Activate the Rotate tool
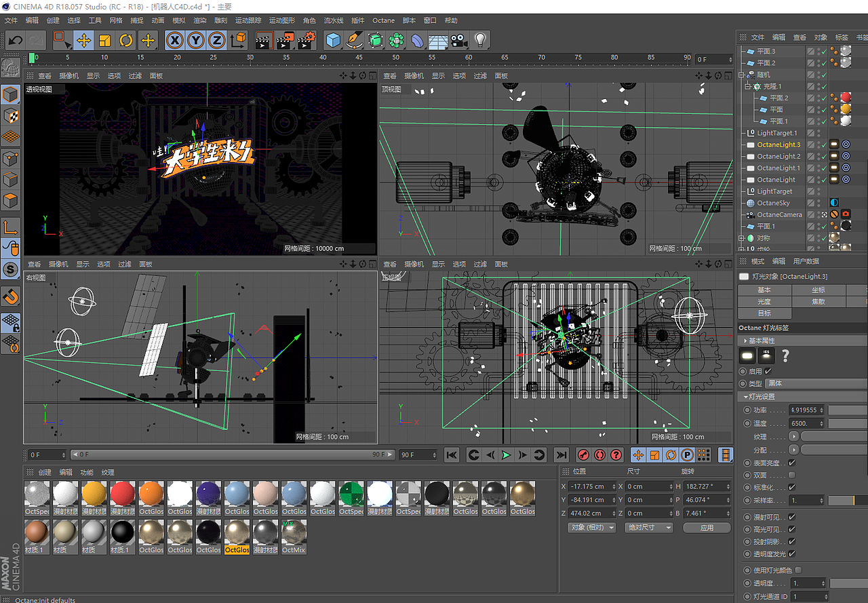Viewport: 868px width, 603px height. pyautogui.click(x=126, y=41)
